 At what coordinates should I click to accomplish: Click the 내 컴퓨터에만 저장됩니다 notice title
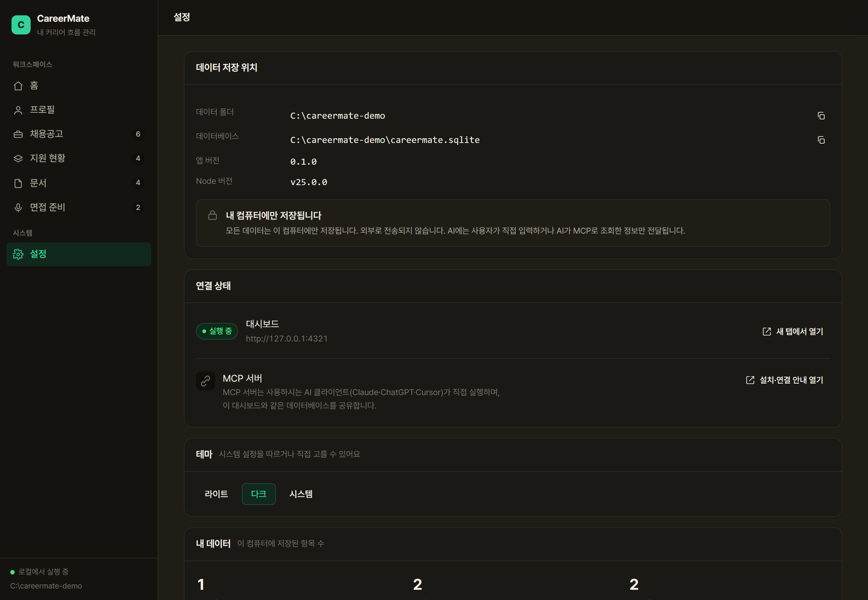coord(273,215)
